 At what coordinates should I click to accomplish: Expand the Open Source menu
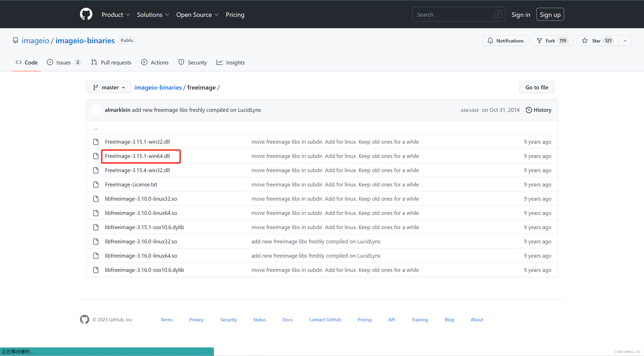[197, 15]
